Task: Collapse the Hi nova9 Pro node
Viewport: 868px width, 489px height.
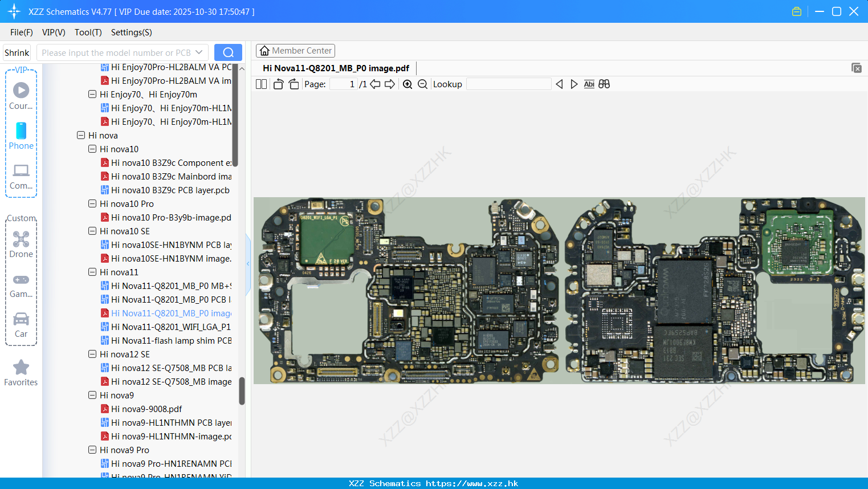Action: pos(92,450)
